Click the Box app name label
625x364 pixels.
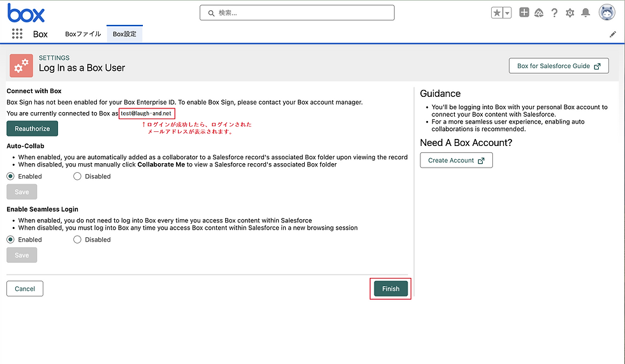(40, 34)
